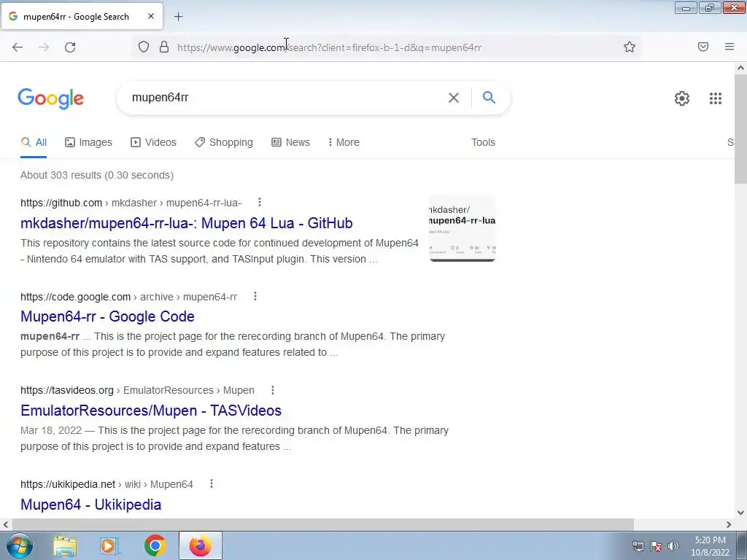747x560 pixels.
Task: Click the vertical scrollbar thumb
Action: 740,128
